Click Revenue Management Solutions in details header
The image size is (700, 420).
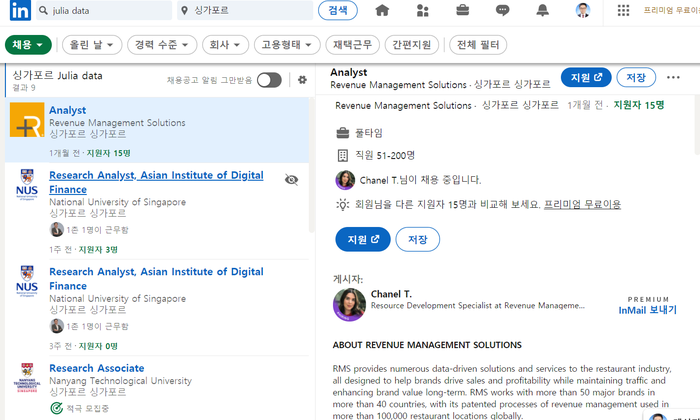(x=398, y=84)
